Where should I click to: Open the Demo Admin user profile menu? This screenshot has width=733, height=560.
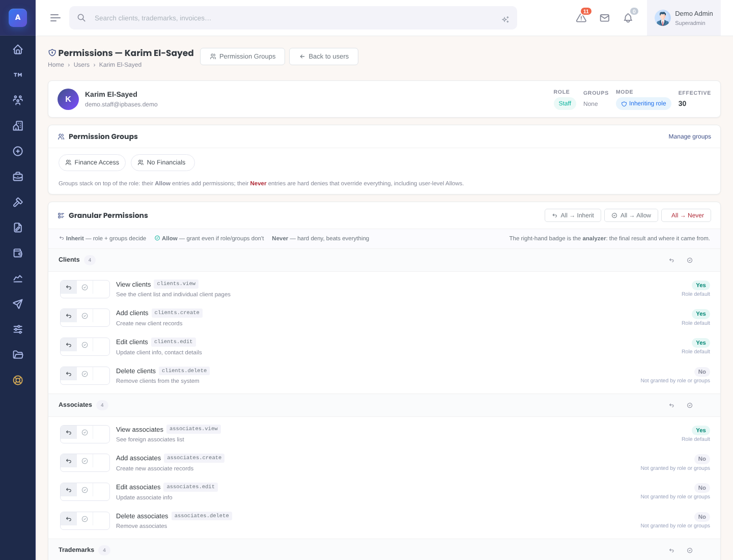pos(684,18)
